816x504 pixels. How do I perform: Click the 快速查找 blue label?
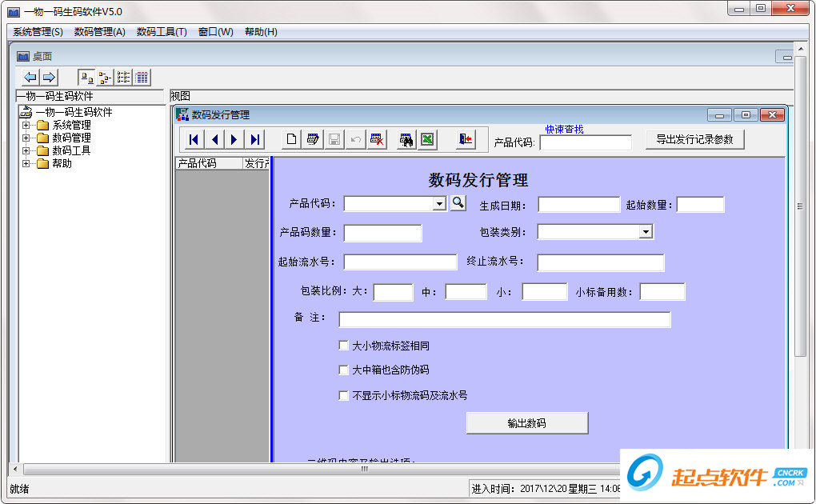coord(564,129)
